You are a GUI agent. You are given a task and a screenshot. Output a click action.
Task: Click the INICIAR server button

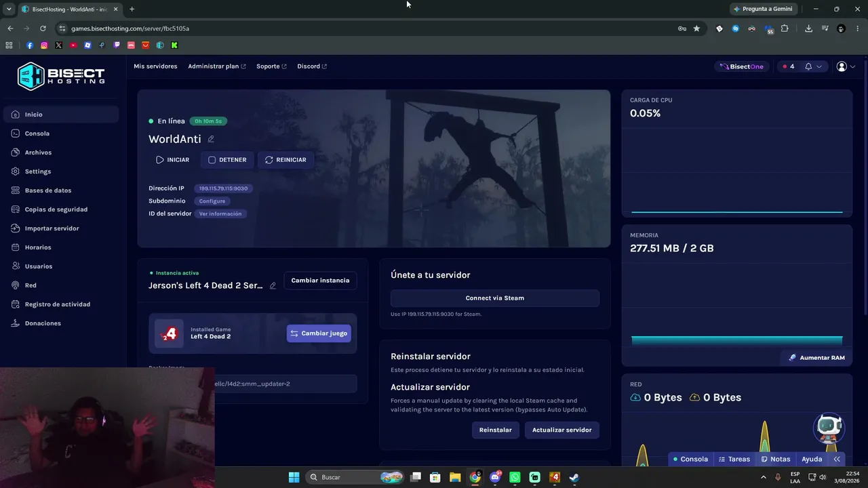point(173,160)
